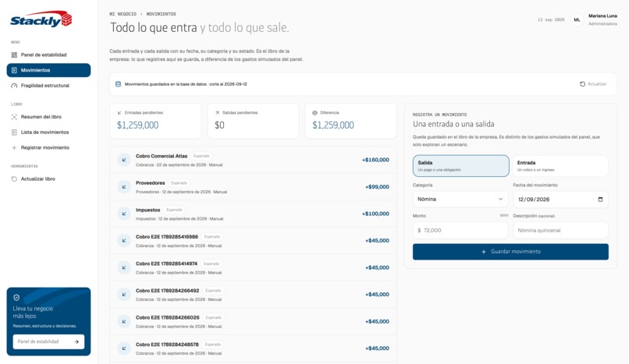This screenshot has width=629, height=364.
Task: Click Movimientos breadcrumb
Action: click(x=162, y=14)
